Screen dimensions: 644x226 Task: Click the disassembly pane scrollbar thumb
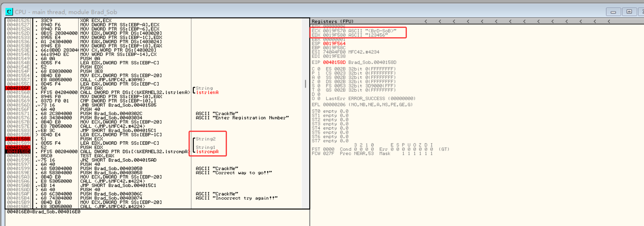(x=305, y=84)
